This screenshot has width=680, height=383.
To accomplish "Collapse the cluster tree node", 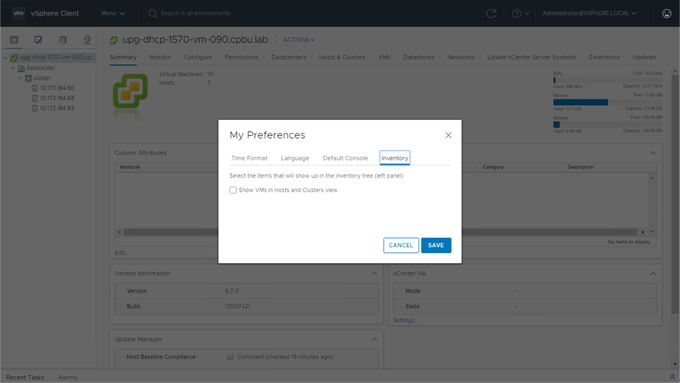I will (20, 78).
